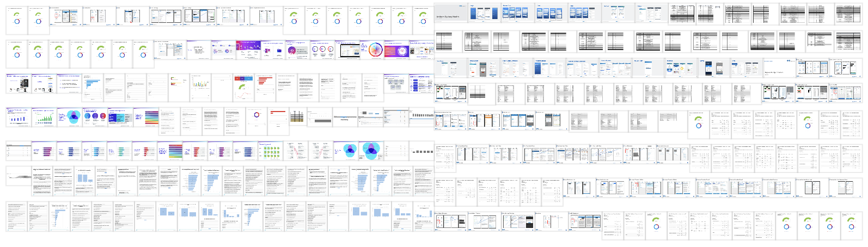Select the page with the gauge above a red line chart
Viewport: 868px width, 247px height.
(x=243, y=87)
